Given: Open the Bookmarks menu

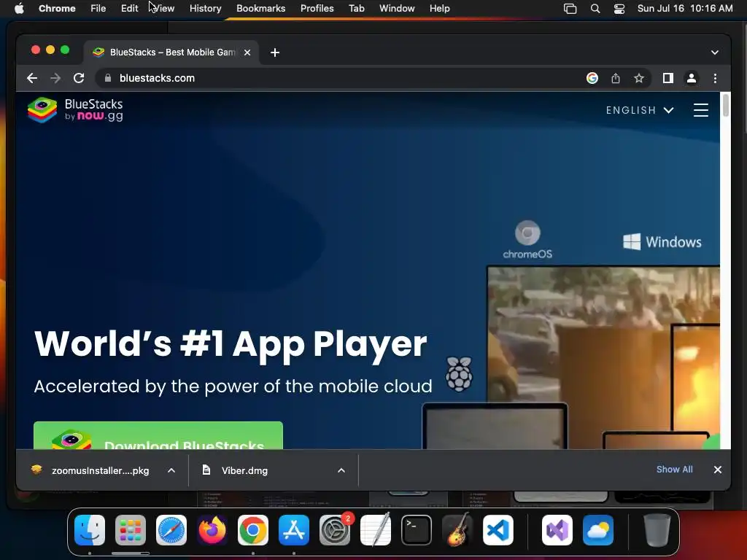Looking at the screenshot, I should [x=261, y=9].
